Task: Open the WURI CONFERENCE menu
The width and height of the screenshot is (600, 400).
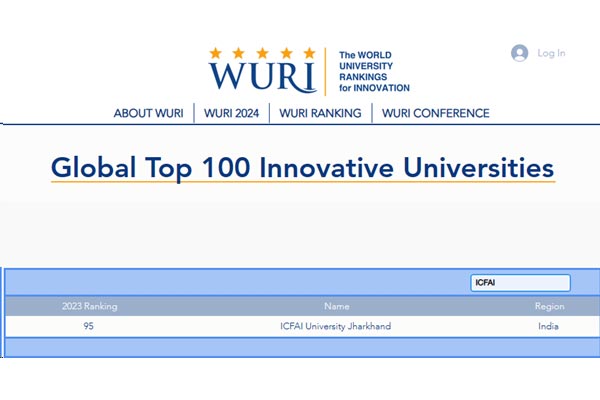Action: [x=435, y=113]
